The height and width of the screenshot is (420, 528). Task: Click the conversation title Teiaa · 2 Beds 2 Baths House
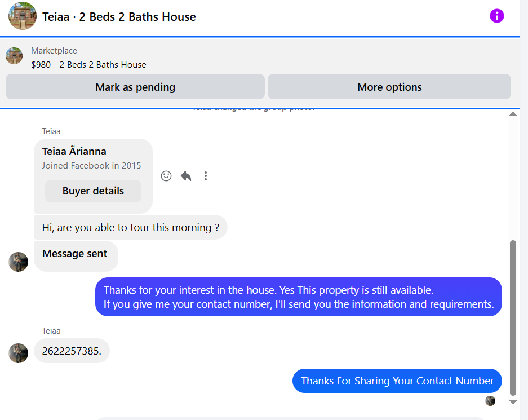click(119, 16)
